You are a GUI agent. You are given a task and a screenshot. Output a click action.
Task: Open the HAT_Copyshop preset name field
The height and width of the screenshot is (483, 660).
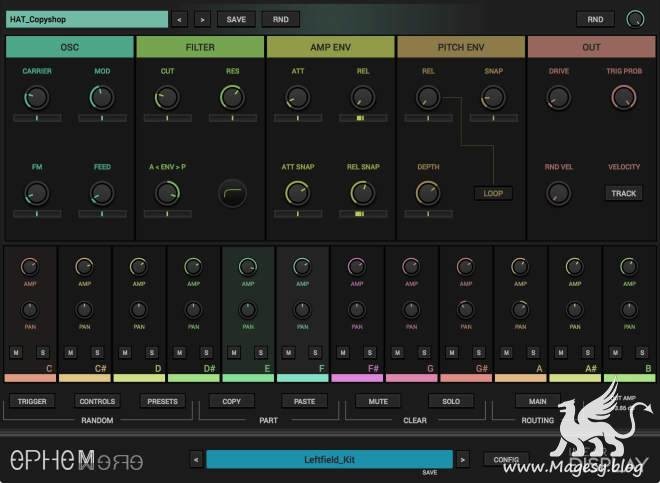(87, 19)
